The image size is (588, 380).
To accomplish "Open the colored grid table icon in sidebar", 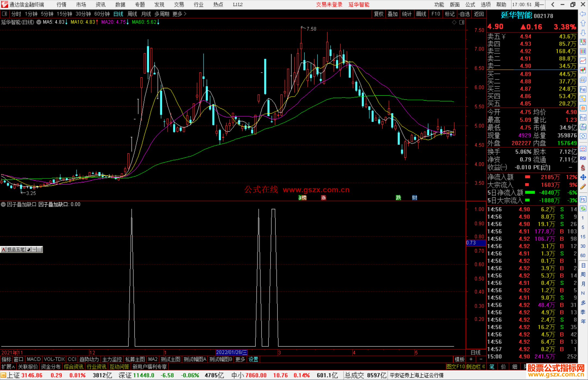I will 583,51.
